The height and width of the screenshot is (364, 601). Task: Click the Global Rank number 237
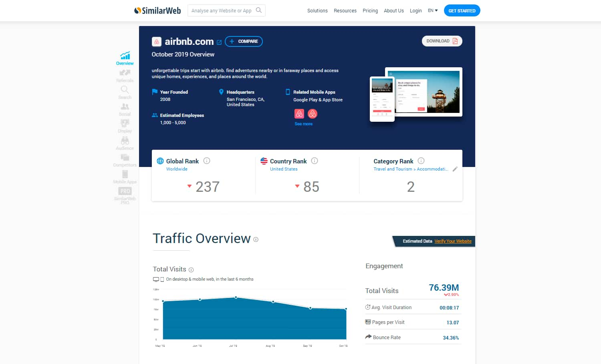pyautogui.click(x=208, y=187)
